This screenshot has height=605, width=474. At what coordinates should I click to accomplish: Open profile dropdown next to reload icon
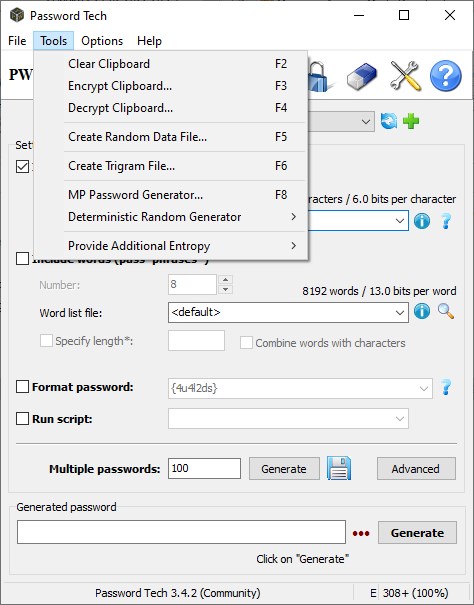366,122
